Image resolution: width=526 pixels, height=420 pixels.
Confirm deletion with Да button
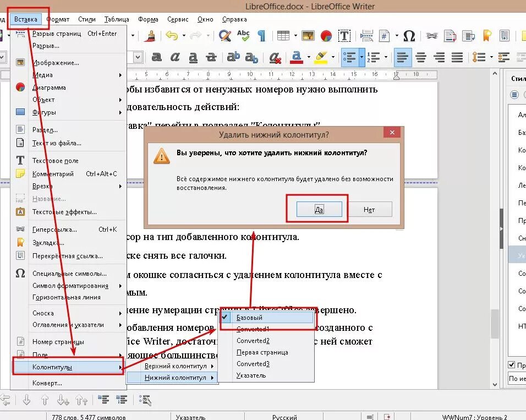[x=319, y=210]
